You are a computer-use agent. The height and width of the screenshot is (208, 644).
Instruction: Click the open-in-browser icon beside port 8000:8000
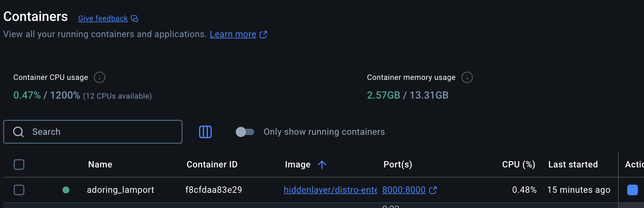click(433, 190)
